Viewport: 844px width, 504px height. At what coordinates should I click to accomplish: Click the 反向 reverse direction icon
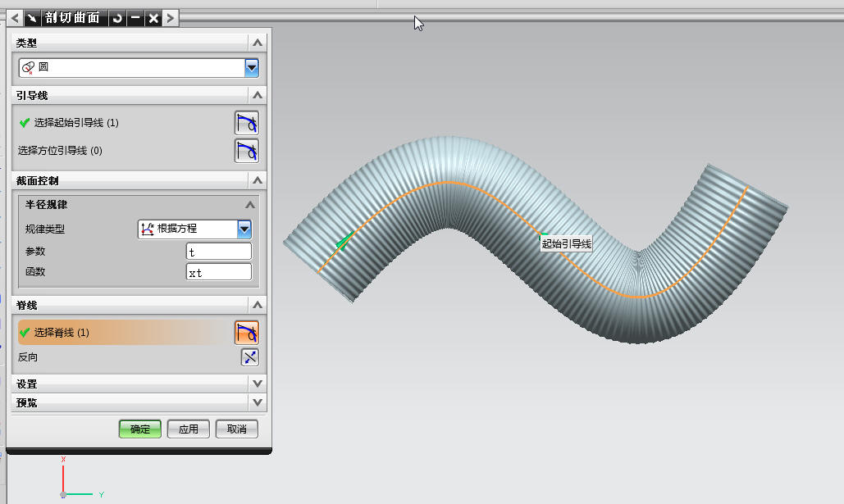coord(249,357)
